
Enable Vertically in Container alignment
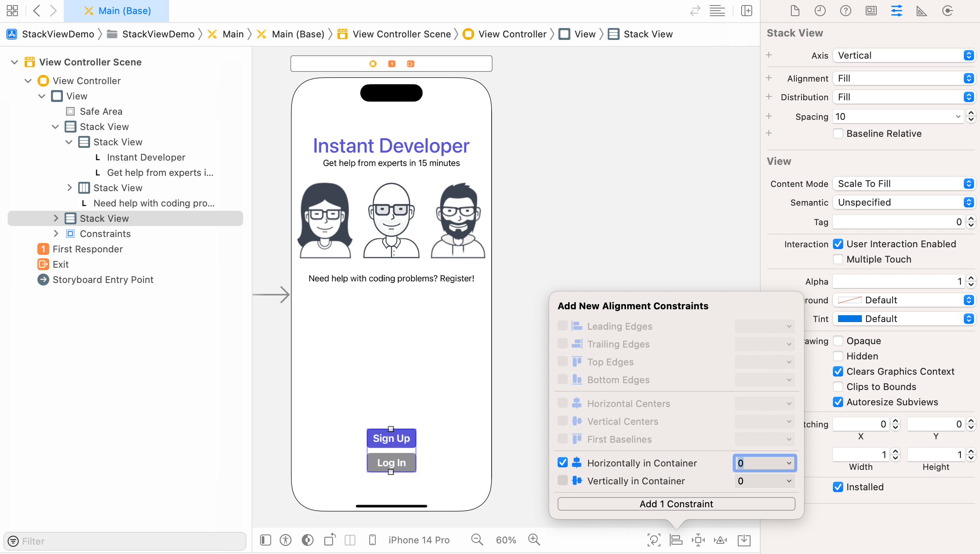[x=561, y=481]
